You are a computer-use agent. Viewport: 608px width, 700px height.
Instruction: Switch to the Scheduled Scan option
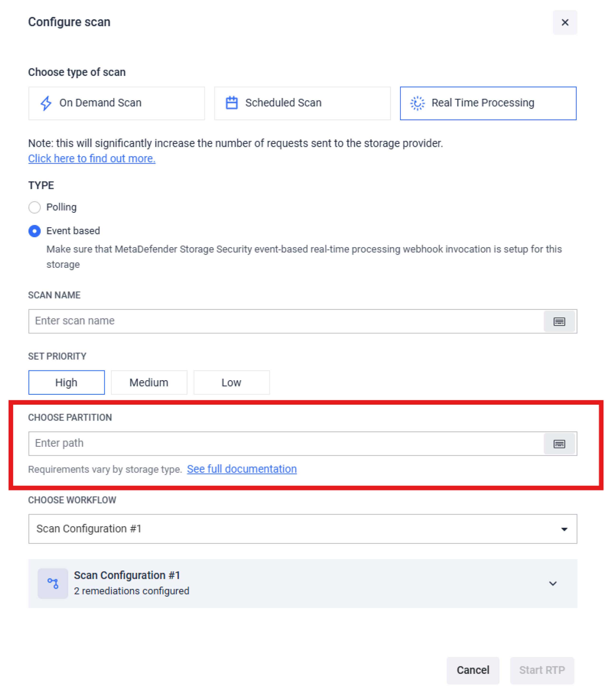coord(302,103)
